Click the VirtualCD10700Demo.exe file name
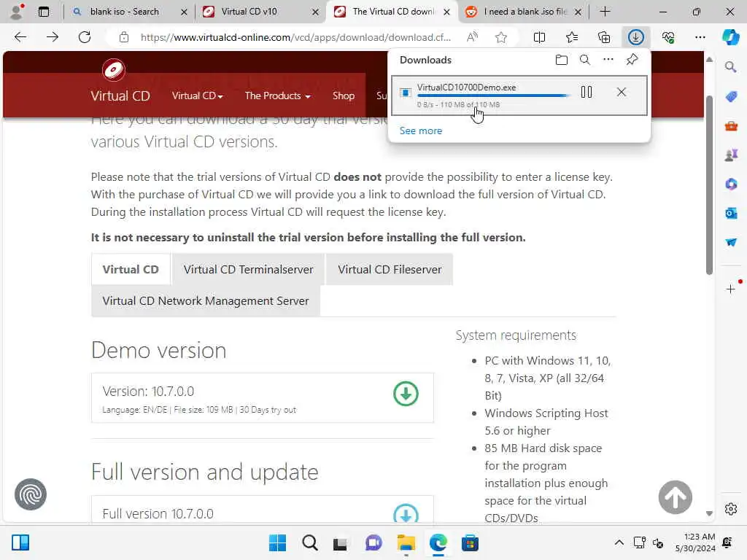747x560 pixels. 466,87
